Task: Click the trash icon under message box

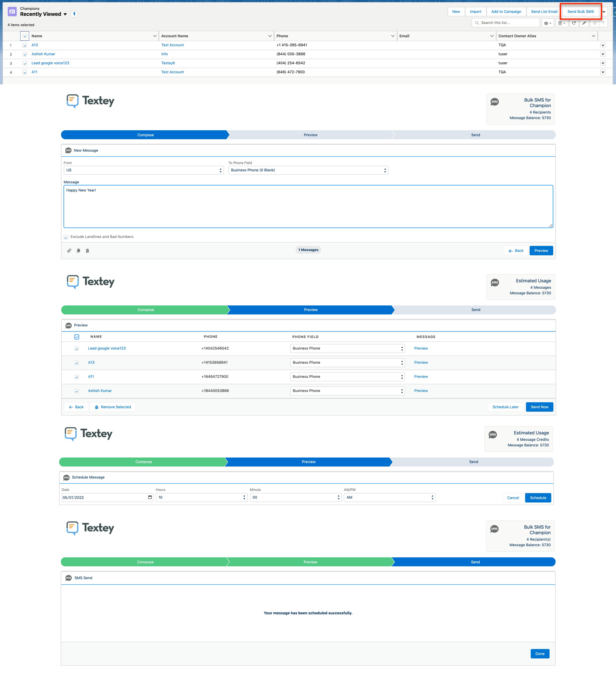Action: [x=87, y=250]
